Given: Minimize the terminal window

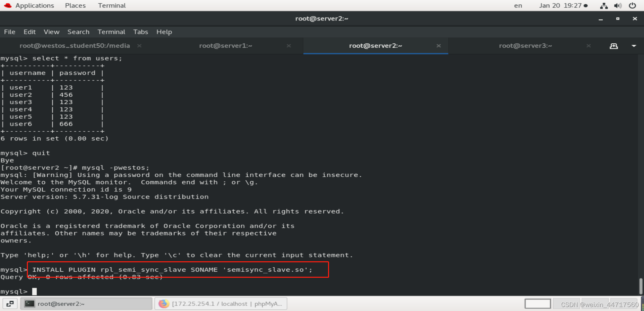Looking at the screenshot, I should 601,19.
